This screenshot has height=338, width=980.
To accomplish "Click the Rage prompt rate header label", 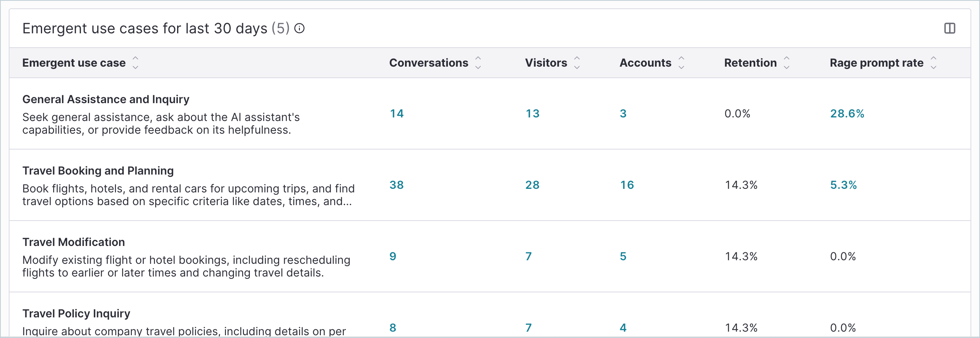I will [877, 63].
